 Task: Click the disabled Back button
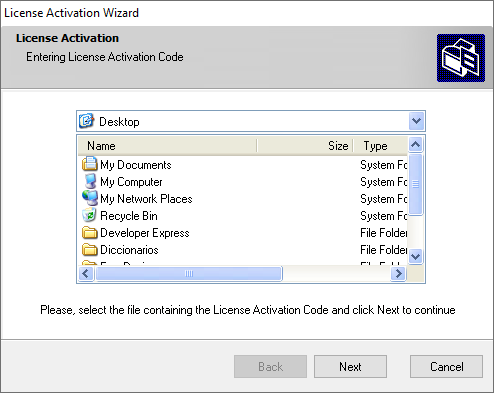coord(270,366)
